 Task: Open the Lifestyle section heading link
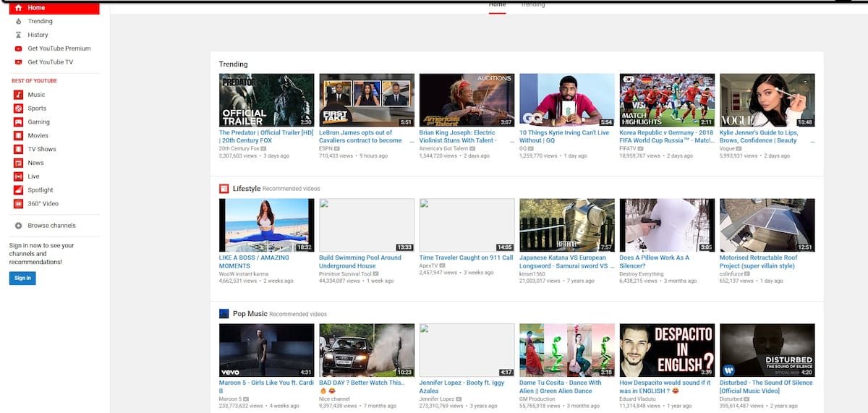pos(247,189)
